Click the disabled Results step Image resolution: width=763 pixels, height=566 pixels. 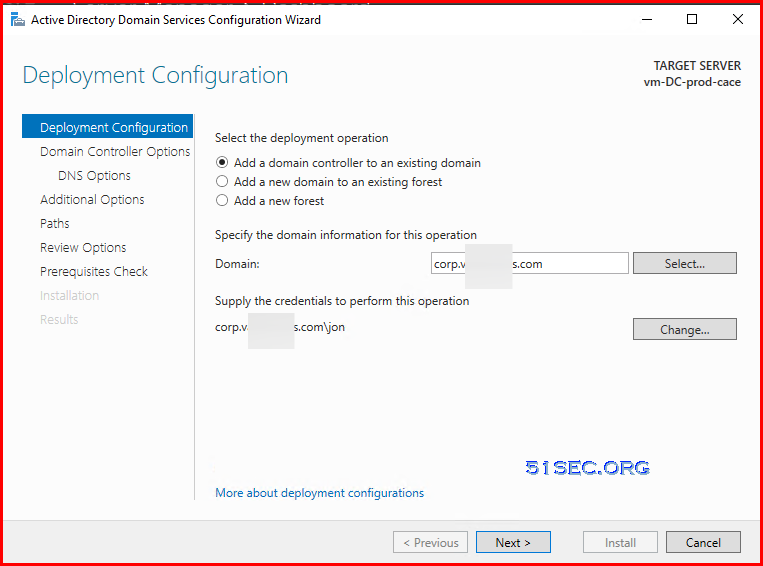pyautogui.click(x=59, y=319)
